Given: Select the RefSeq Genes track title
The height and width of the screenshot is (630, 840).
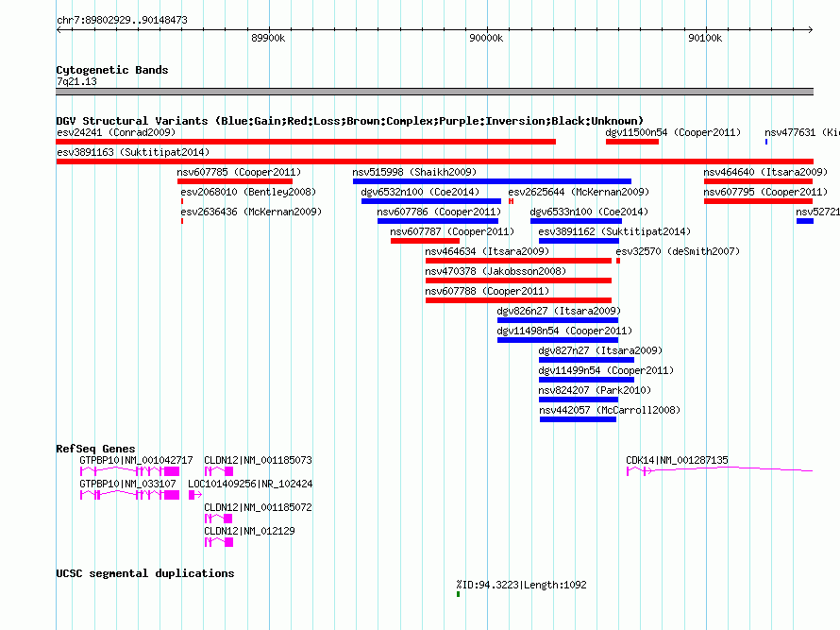Looking at the screenshot, I should 95,449.
